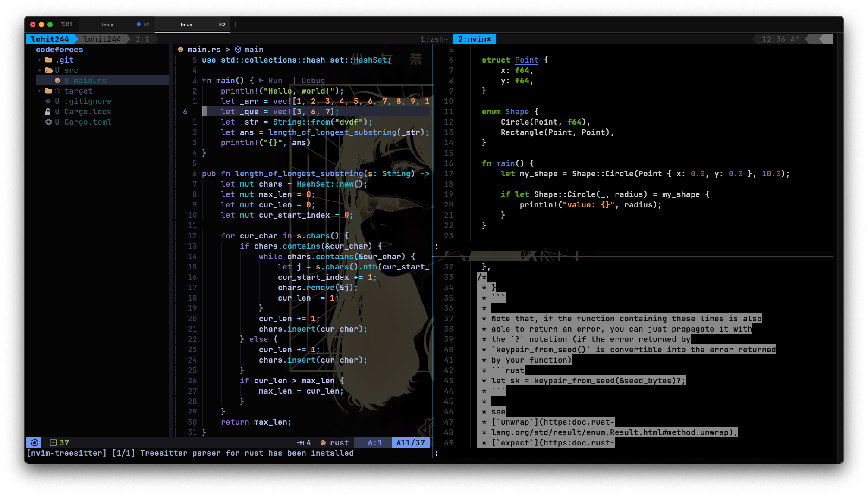
Task: Click the Rust icon next to main.rs in tree
Action: click(x=57, y=81)
